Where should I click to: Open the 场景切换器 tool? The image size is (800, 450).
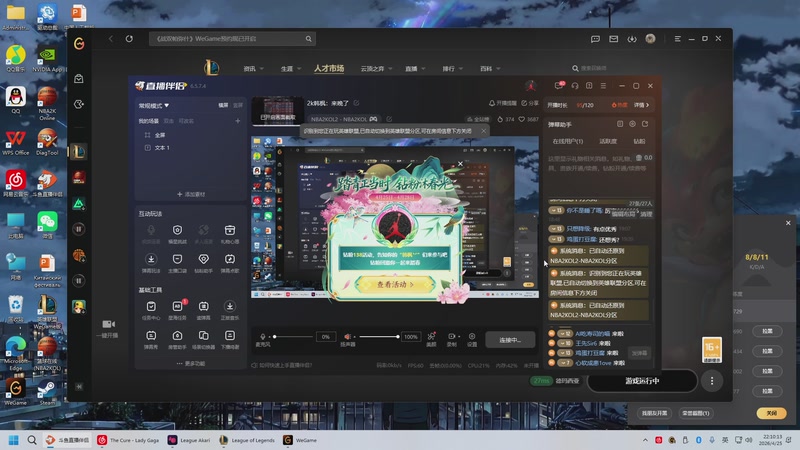pos(204,339)
